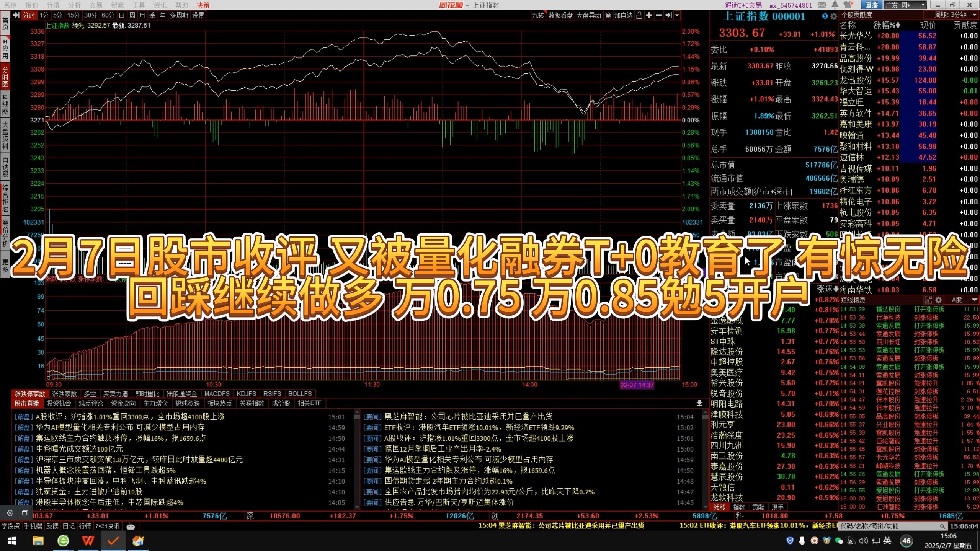Click 长光华芯 row in 个股贡献度 list
Viewport: 980px width, 551px height.
point(909,36)
